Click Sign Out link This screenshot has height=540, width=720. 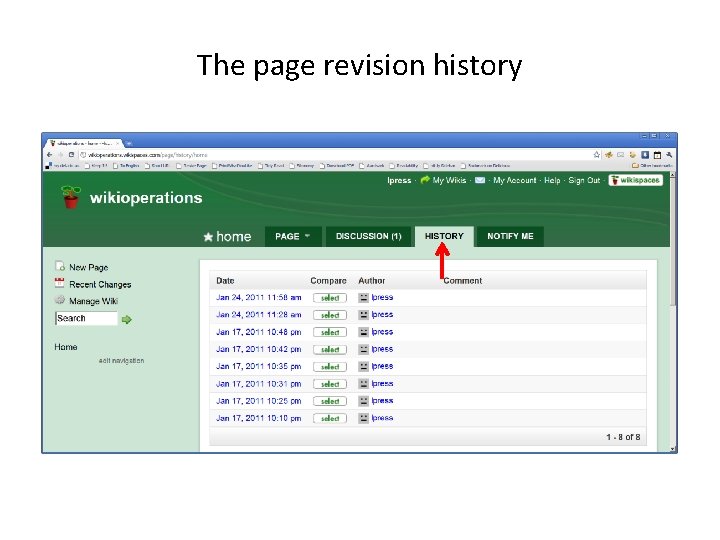pyautogui.click(x=584, y=180)
